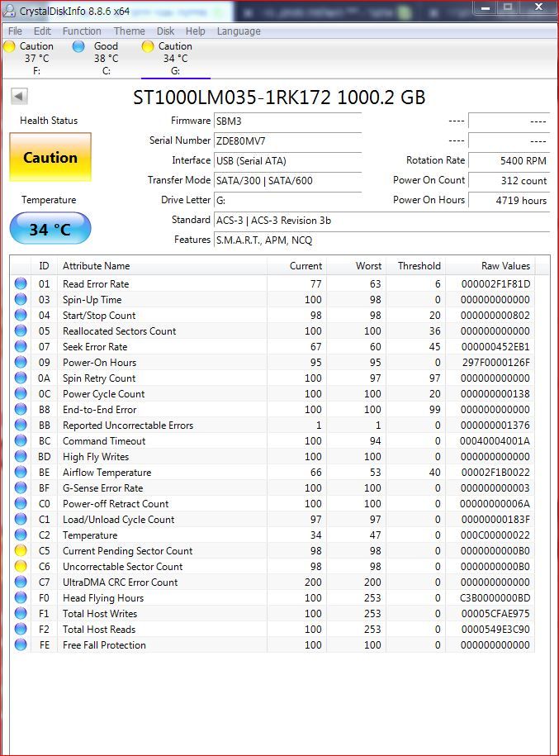Click raw value 000000001376 in Reported Uncorrectable Errors
Image resolution: width=559 pixels, height=756 pixels.
pos(495,426)
